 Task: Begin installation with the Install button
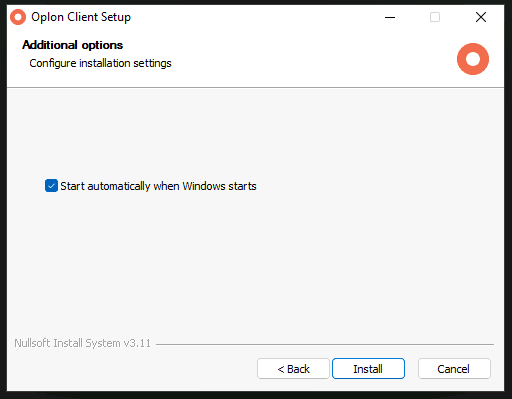[x=368, y=369]
